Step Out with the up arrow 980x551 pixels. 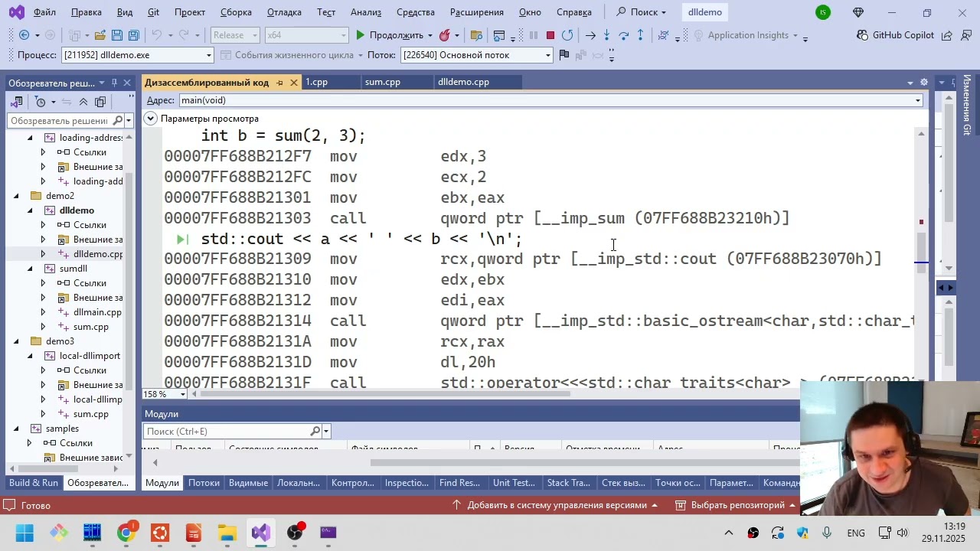pos(640,35)
